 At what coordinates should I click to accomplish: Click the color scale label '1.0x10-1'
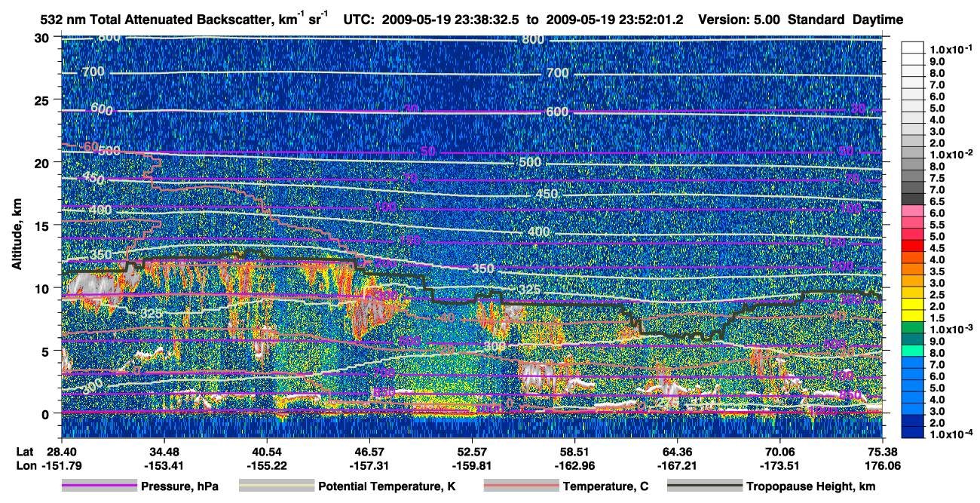(x=950, y=49)
